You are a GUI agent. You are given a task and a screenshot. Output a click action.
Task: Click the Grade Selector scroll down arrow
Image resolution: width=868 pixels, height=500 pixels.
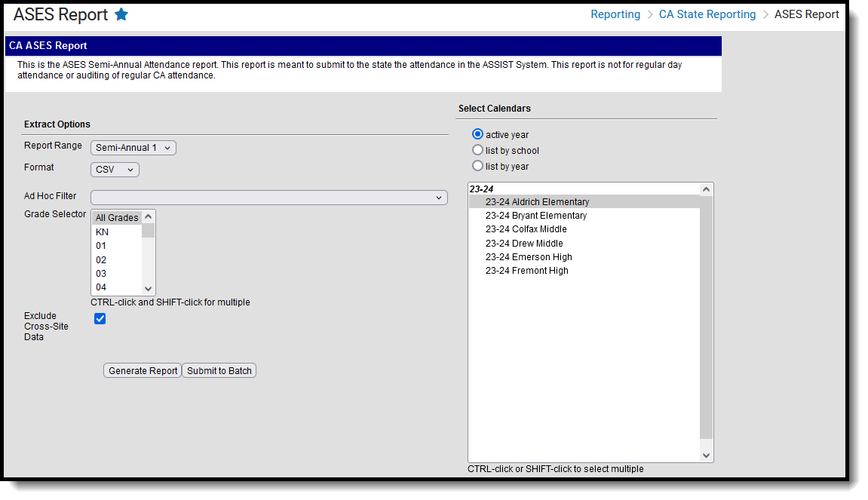pos(148,289)
